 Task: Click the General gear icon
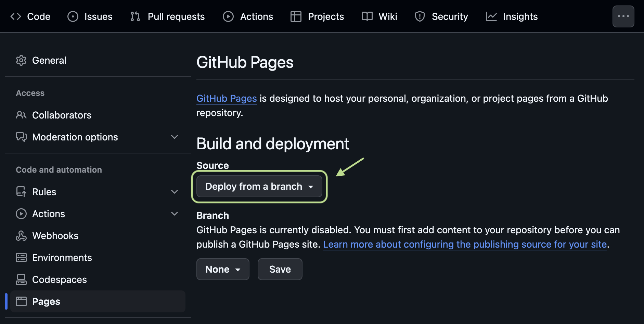tap(21, 60)
